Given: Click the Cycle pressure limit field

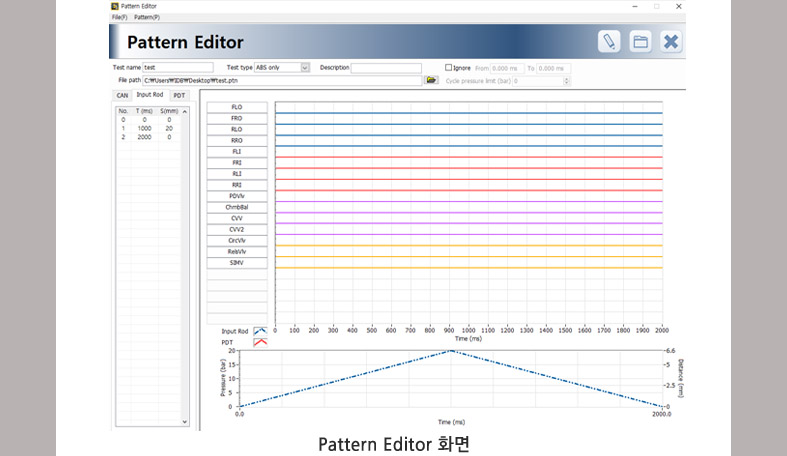Looking at the screenshot, I should point(538,81).
